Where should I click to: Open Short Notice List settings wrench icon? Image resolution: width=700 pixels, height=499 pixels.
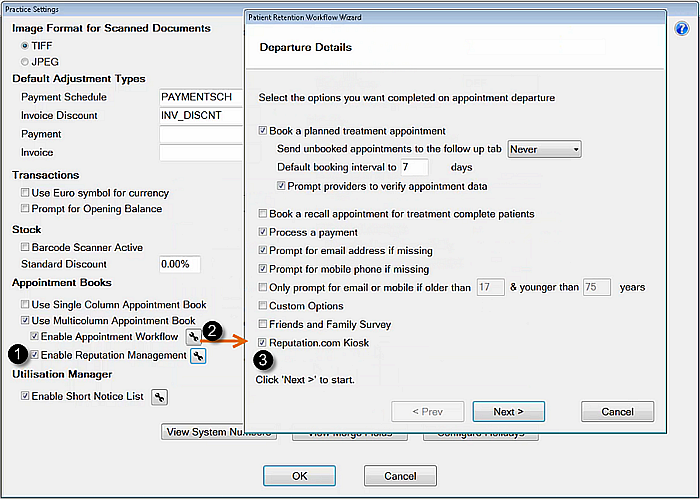(159, 397)
